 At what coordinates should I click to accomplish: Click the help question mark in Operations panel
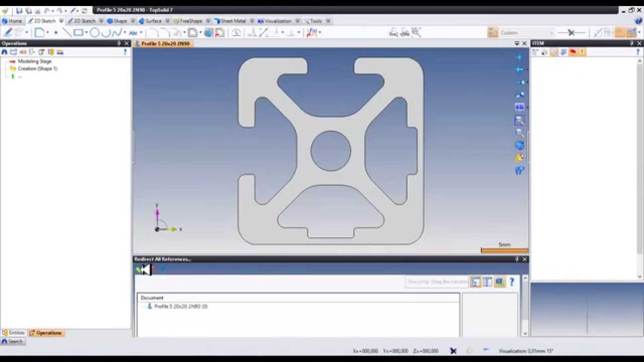point(125,52)
